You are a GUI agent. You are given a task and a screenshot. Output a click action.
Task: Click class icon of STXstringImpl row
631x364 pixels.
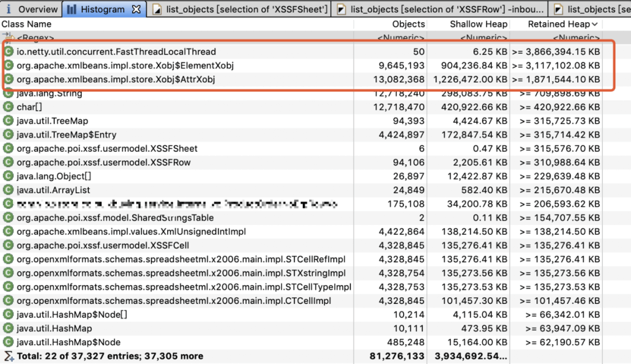8,273
